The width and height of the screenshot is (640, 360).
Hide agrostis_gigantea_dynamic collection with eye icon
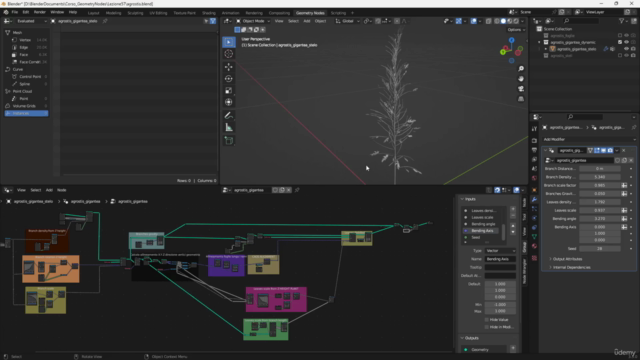627,42
